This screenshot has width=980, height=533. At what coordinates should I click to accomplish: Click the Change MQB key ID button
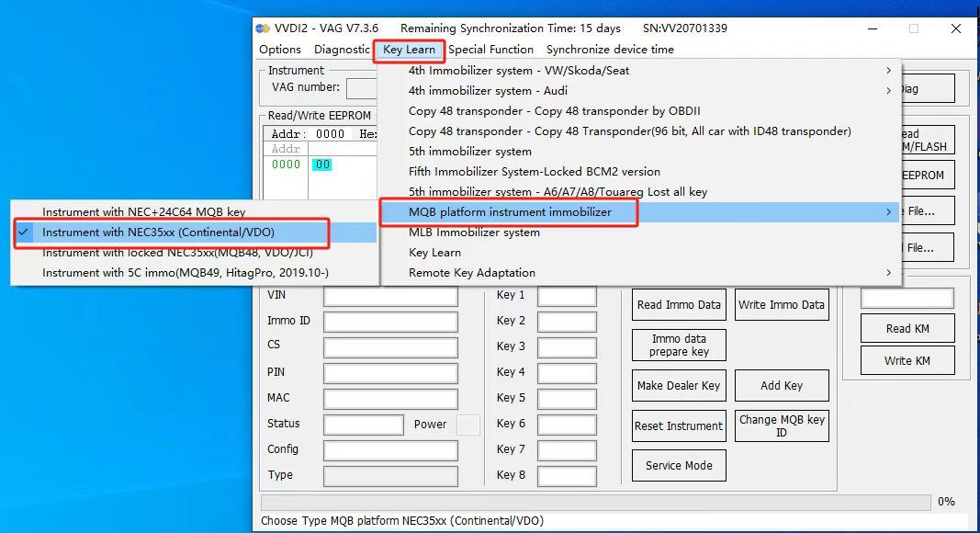(782, 426)
